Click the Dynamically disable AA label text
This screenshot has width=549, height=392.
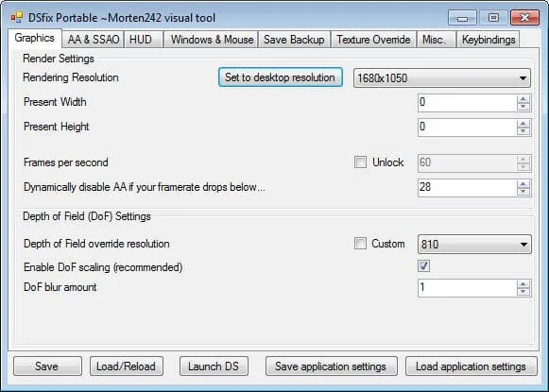[x=145, y=187]
